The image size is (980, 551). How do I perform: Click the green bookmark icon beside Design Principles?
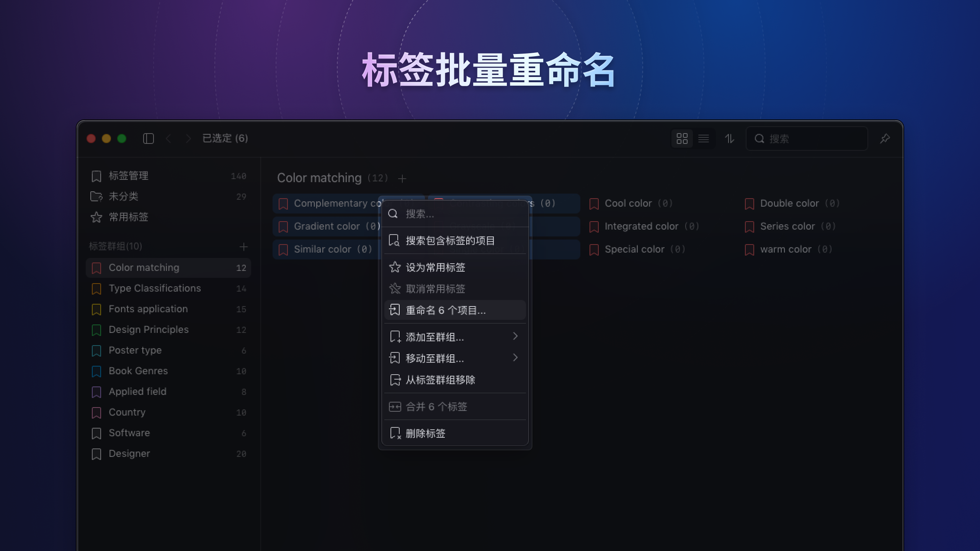click(97, 329)
